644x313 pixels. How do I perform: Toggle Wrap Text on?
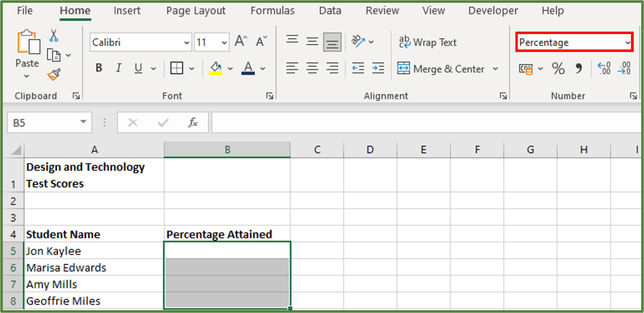427,42
